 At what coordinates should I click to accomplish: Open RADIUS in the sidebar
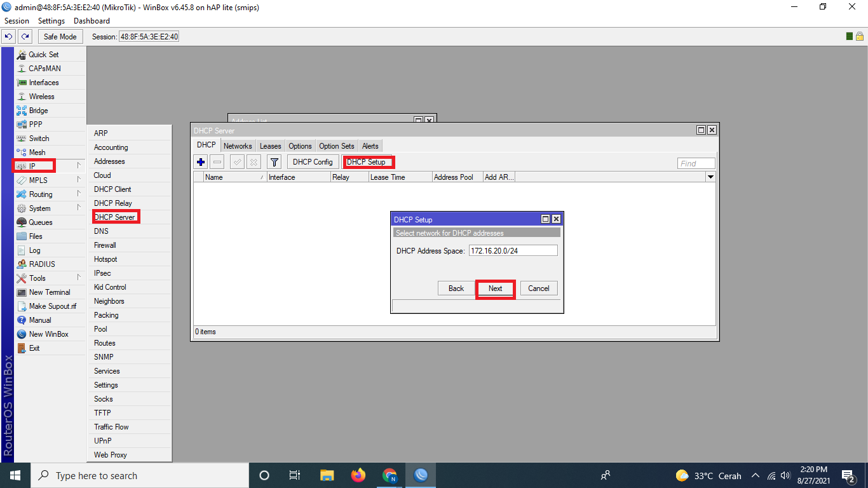50,264
